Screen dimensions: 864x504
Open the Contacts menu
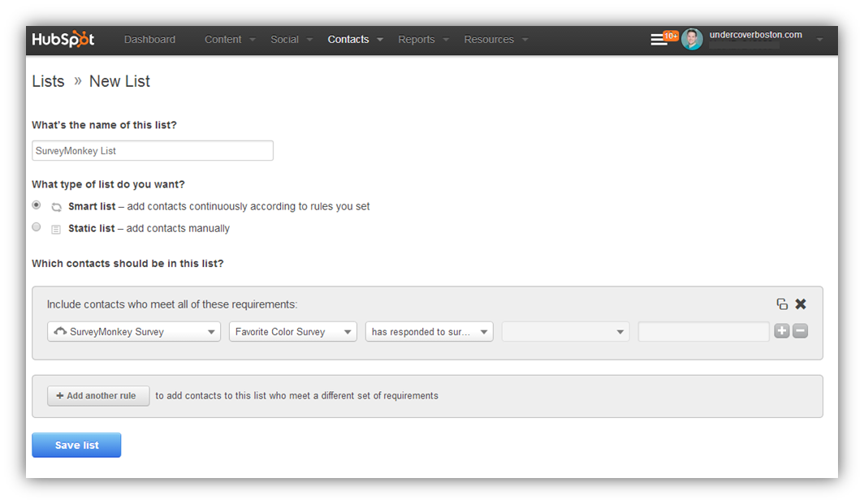click(x=356, y=40)
